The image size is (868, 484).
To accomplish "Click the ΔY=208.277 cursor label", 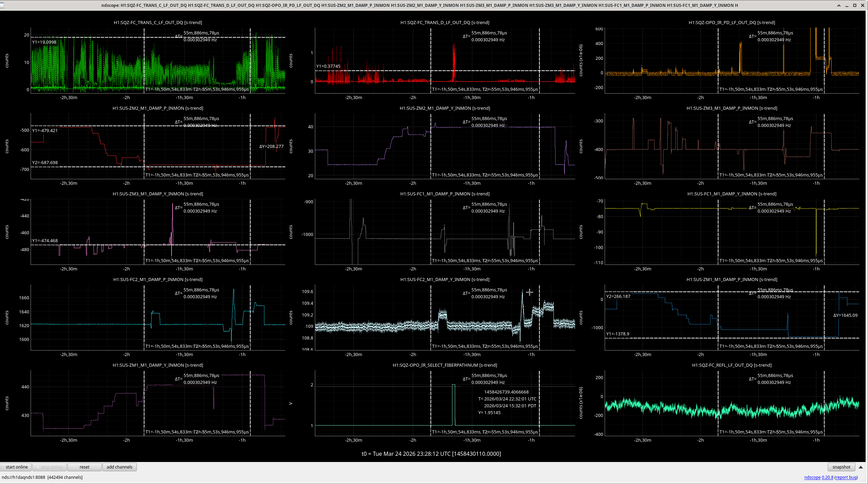I will point(271,146).
